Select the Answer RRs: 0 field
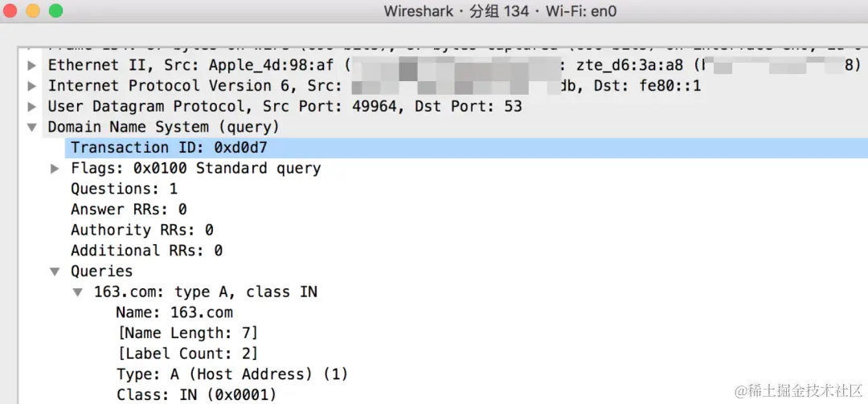 [129, 209]
